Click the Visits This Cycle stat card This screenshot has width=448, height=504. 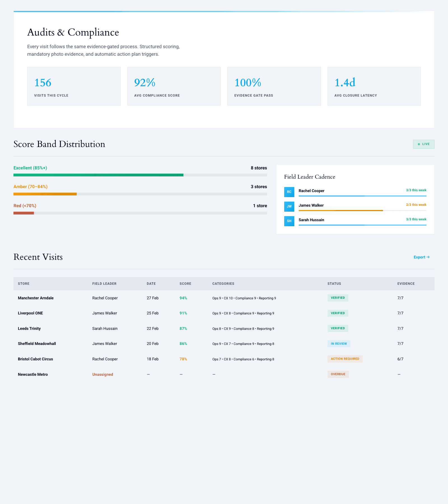pyautogui.click(x=74, y=86)
